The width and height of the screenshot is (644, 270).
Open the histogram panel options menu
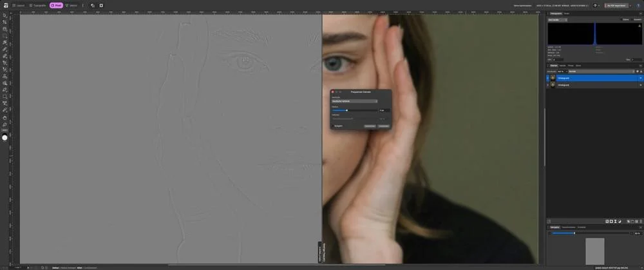tap(640, 14)
